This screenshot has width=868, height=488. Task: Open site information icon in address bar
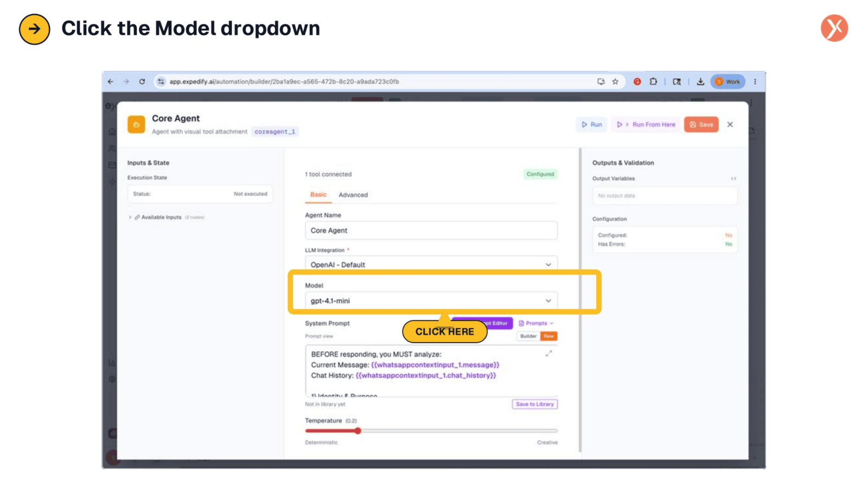[x=161, y=81]
